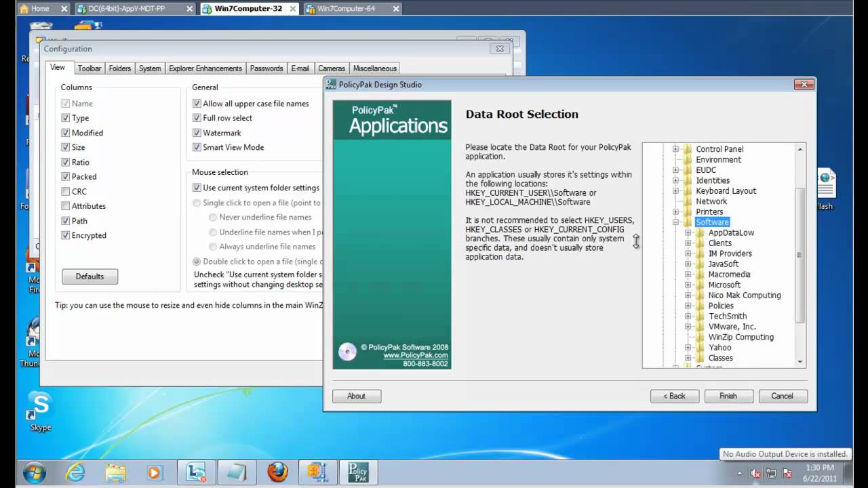Click the PolicyPak Design Studio title bar icon
Viewport: 868px width, 488px height.
pos(331,85)
